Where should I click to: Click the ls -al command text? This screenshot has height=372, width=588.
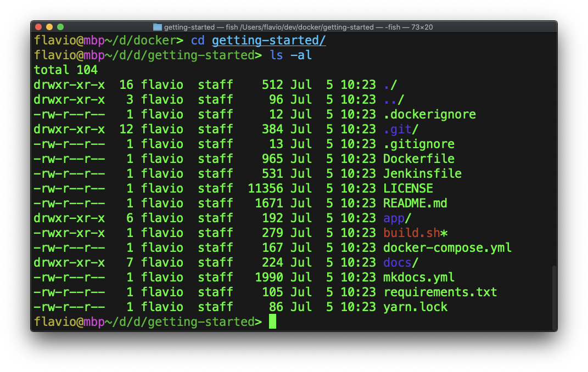[x=291, y=55]
